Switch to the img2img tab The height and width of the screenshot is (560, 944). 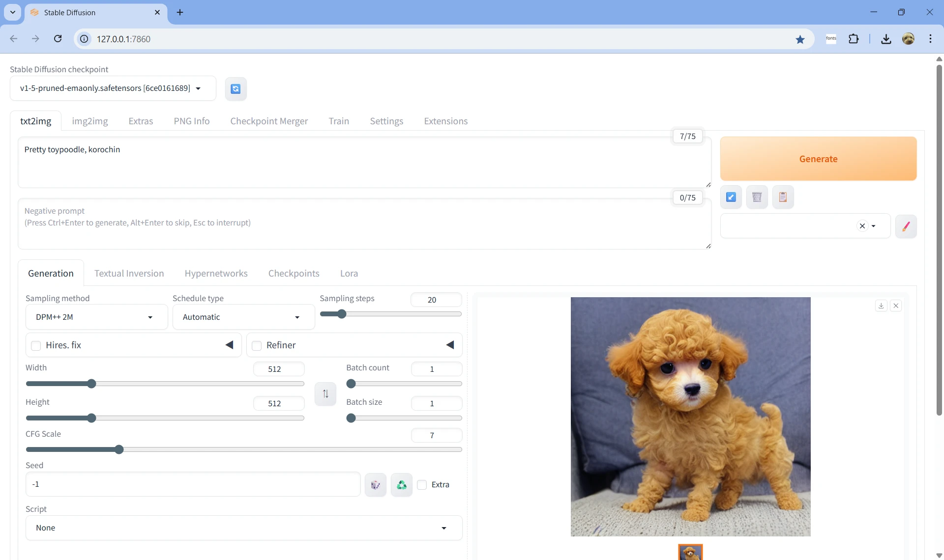coord(89,121)
